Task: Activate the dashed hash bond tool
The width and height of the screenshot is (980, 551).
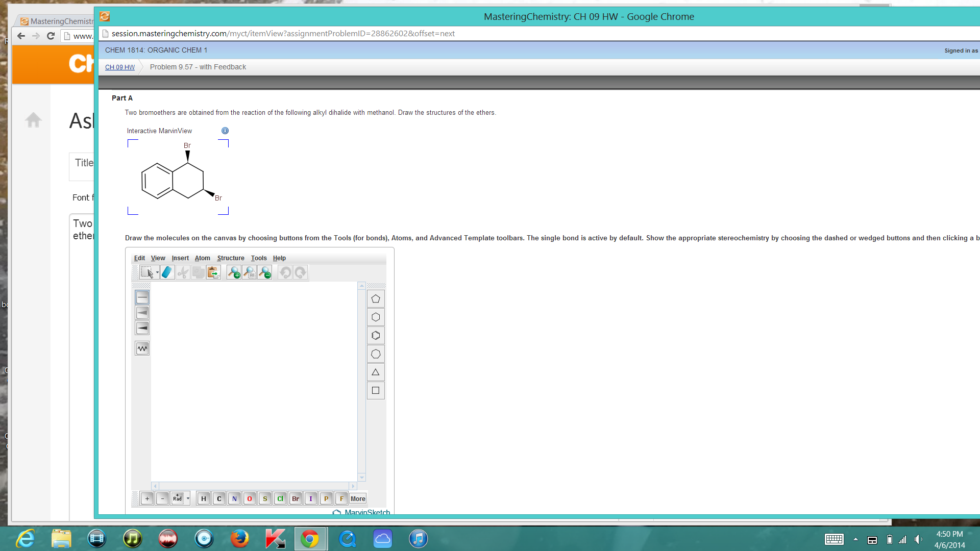Action: click(x=142, y=313)
